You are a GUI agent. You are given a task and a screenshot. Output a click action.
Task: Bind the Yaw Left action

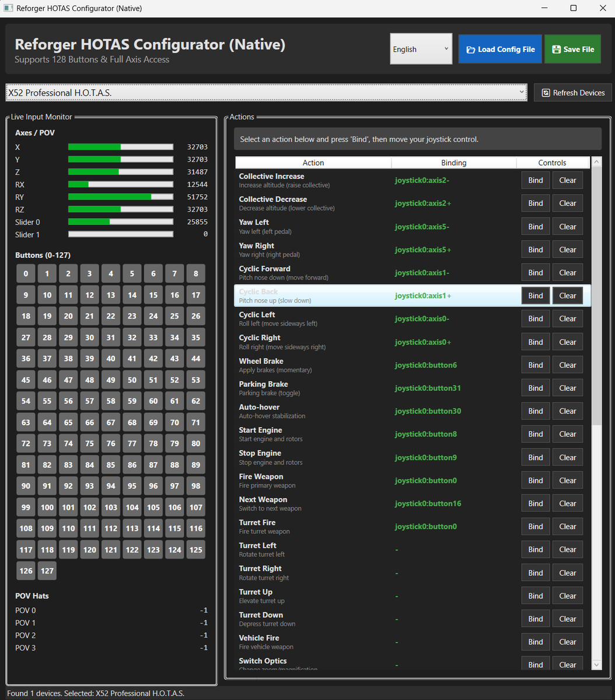click(x=536, y=226)
